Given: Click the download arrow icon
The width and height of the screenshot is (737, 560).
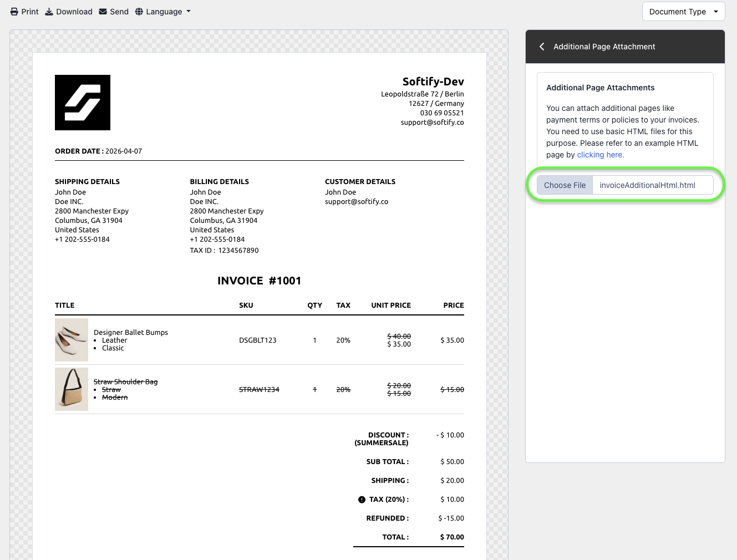Looking at the screenshot, I should pos(49,12).
